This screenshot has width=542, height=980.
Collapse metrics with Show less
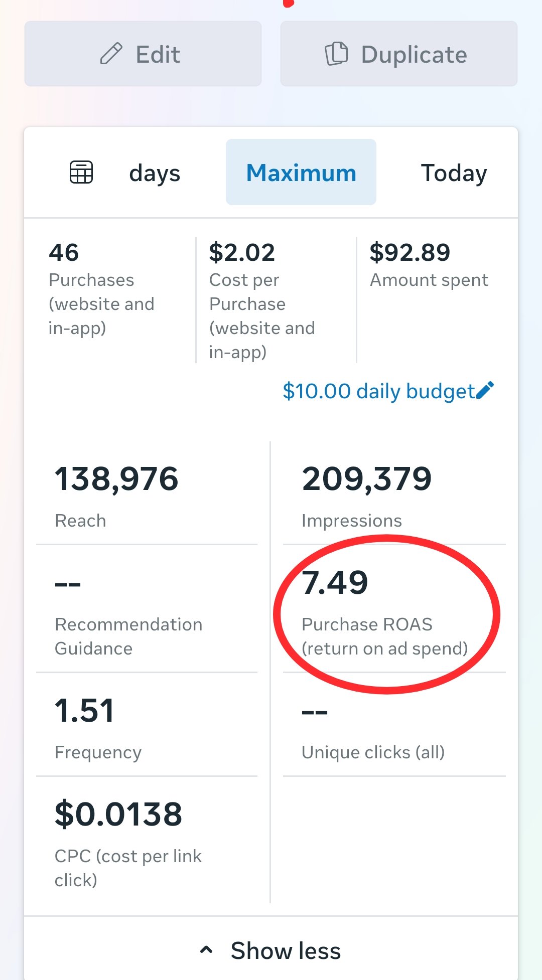[271, 950]
